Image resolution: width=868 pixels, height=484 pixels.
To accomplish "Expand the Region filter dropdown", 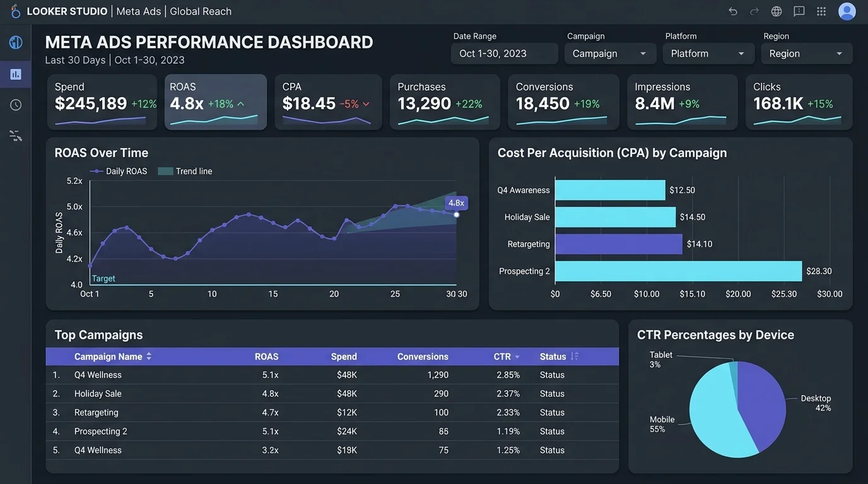I will (807, 54).
